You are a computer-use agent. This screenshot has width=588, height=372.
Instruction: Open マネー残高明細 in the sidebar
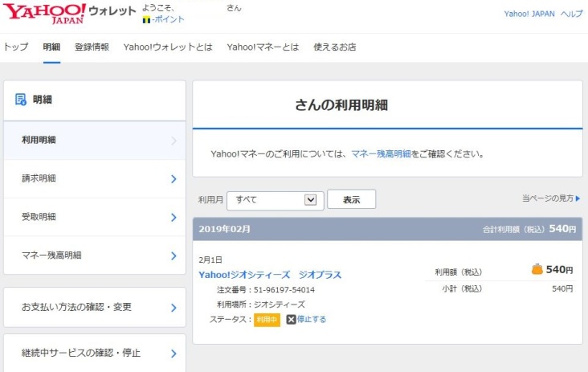click(95, 255)
